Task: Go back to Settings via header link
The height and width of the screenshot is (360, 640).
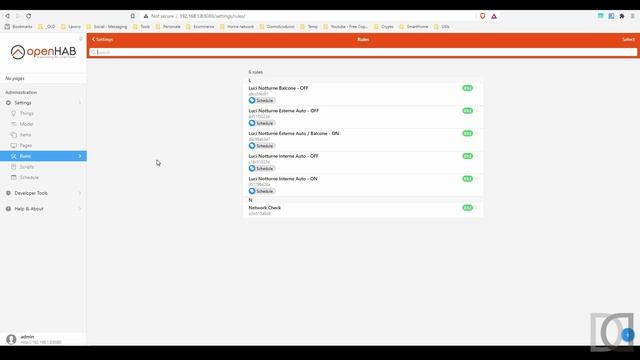Action: tap(102, 40)
